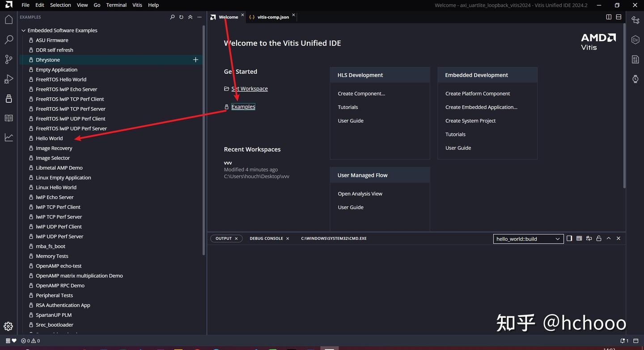
Task: Select Memory Tests example
Action: coord(52,256)
